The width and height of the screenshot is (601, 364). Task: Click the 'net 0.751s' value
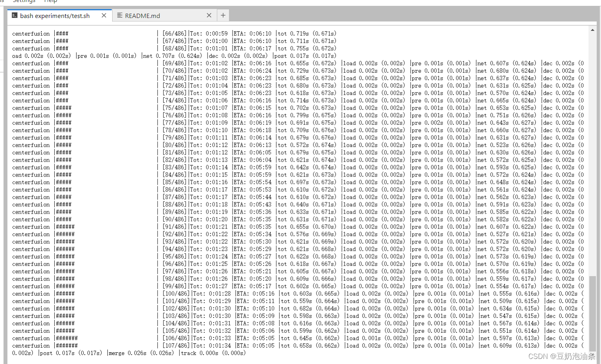[493, 115]
